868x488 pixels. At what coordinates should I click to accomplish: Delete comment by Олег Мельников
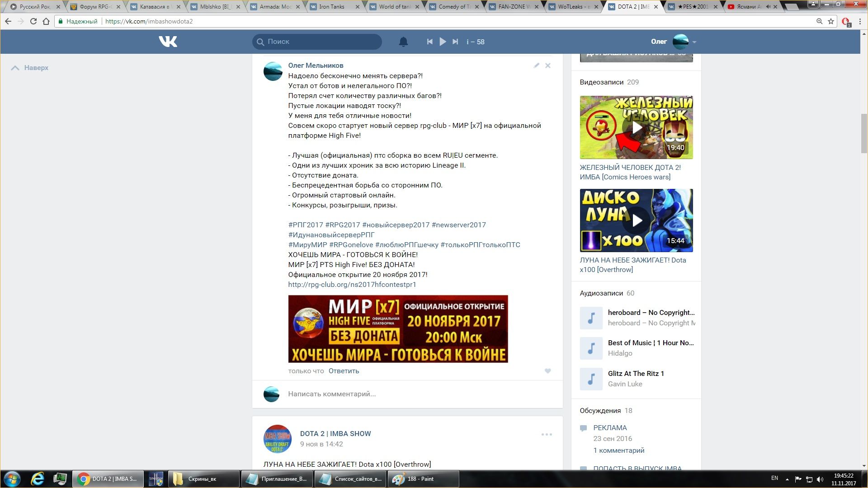pyautogui.click(x=547, y=66)
